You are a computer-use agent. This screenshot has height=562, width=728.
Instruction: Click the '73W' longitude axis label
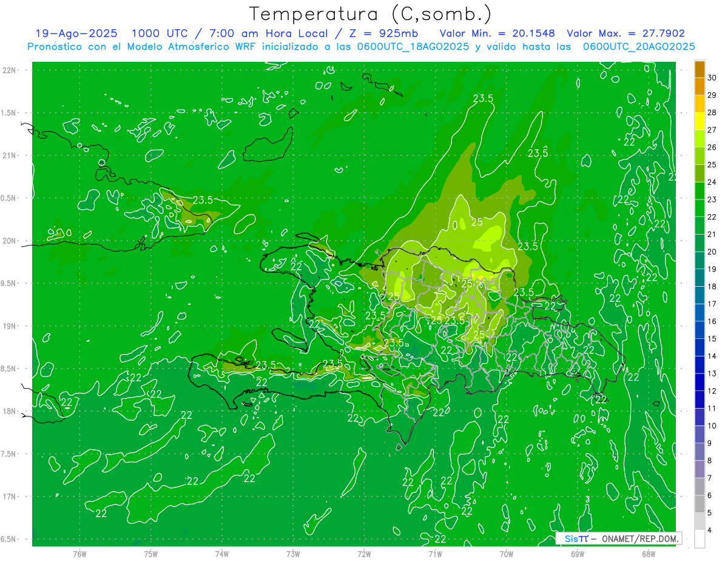pos(293,554)
